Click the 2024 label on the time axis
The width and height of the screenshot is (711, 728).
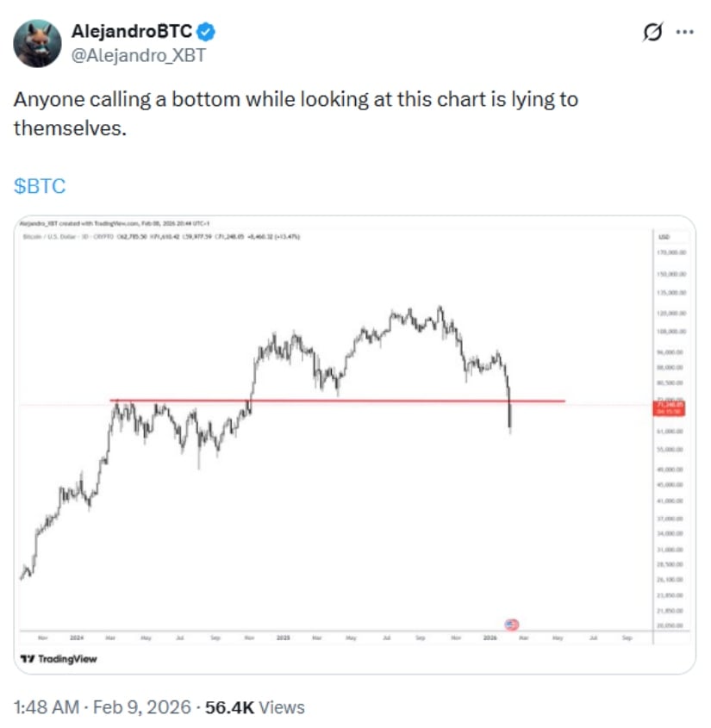tap(77, 638)
